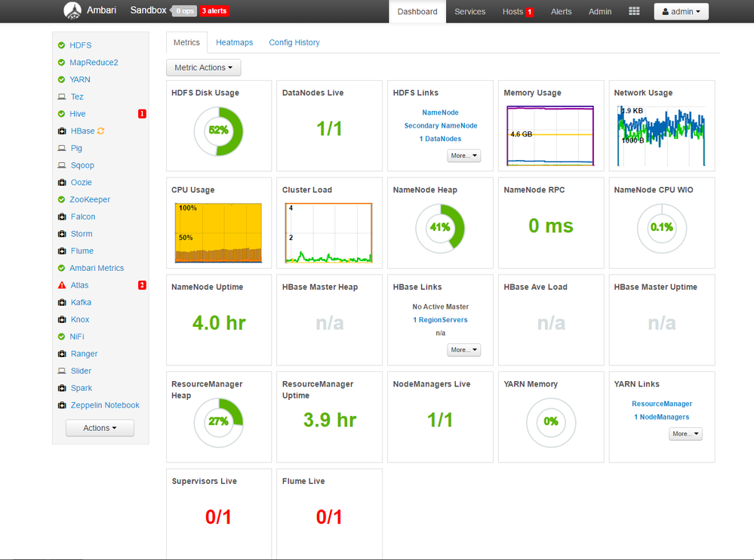Viewport: 754px width, 560px height.
Task: Open the CPU Usage graph
Action: [x=218, y=233]
